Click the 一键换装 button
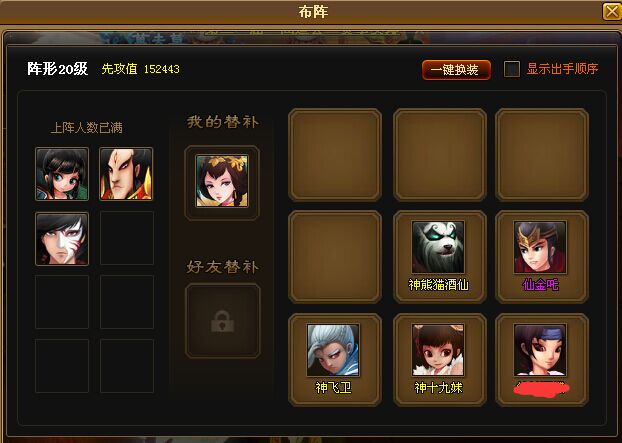The image size is (622, 443). tap(457, 70)
